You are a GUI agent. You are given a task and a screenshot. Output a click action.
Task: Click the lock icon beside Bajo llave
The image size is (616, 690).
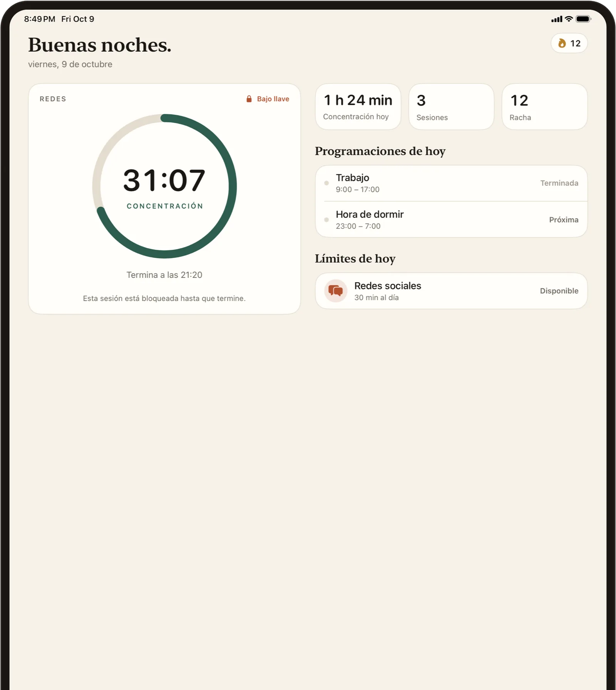coord(249,99)
